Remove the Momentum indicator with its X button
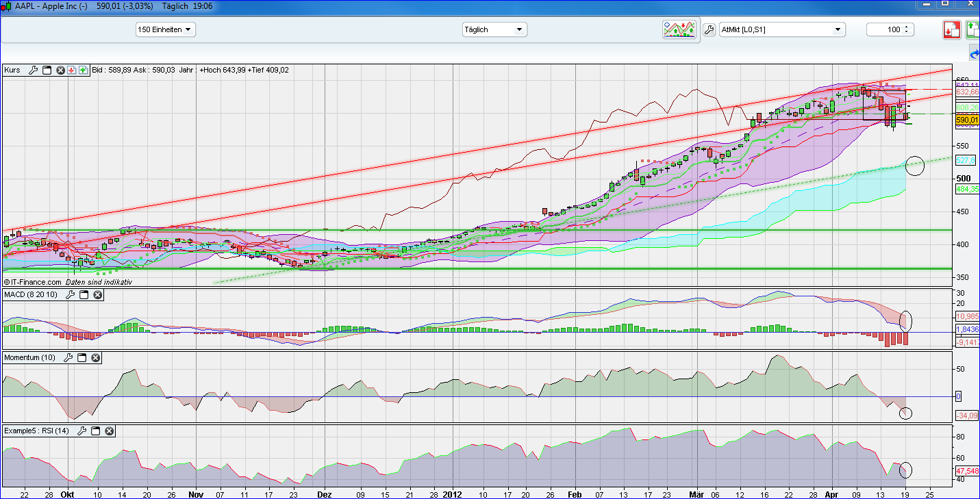This screenshot has height=499, width=980. pos(95,357)
